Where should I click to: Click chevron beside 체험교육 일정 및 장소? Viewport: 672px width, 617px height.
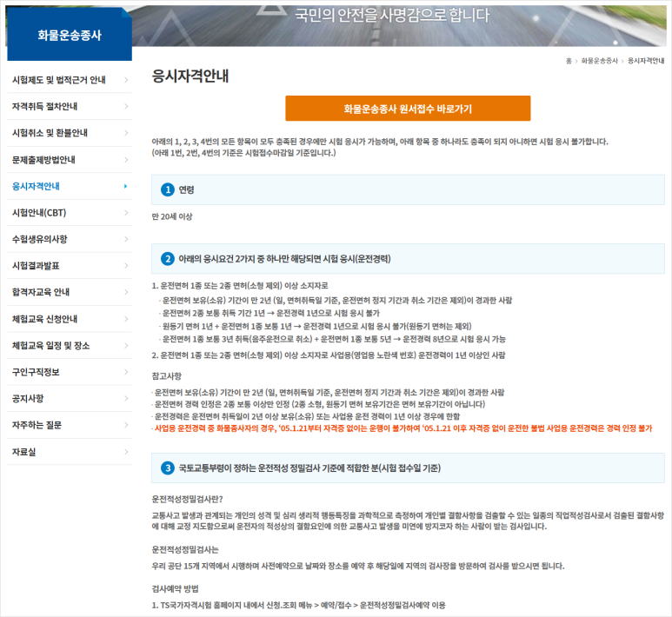126,346
